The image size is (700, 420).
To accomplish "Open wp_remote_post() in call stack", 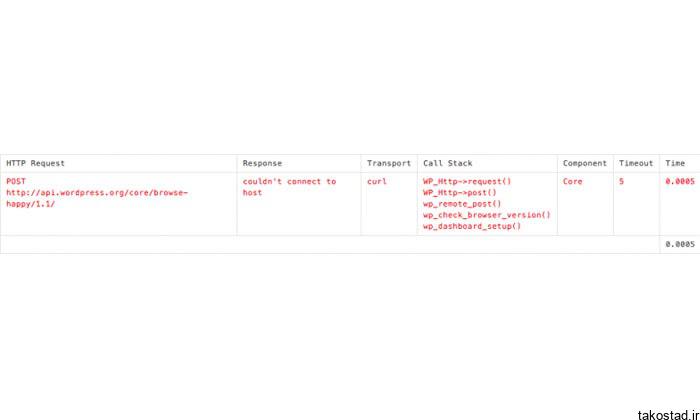I will click(462, 204).
